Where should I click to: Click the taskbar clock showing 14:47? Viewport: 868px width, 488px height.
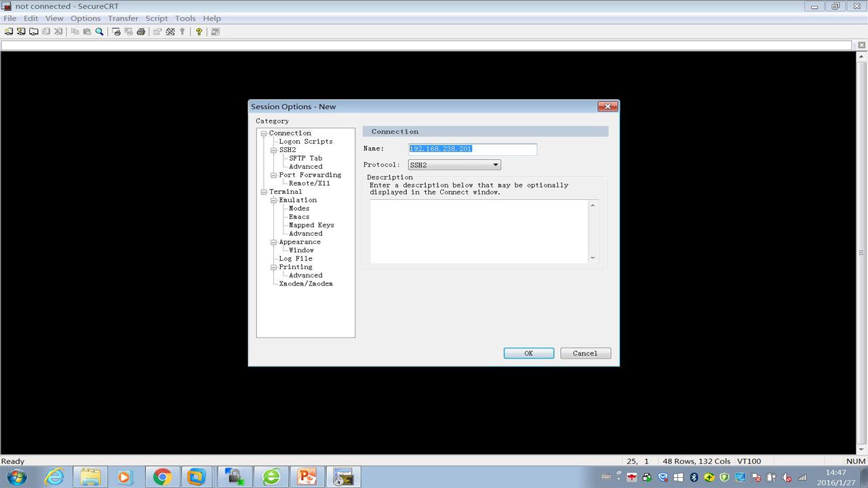[836, 477]
